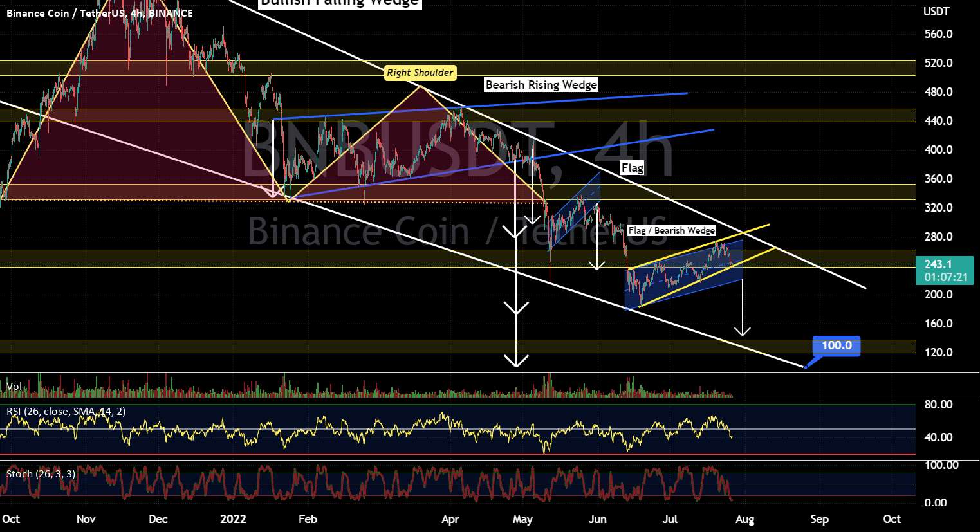Screen dimensions: 980x532
Task: Click the Jul time axis label
Action: pos(670,519)
